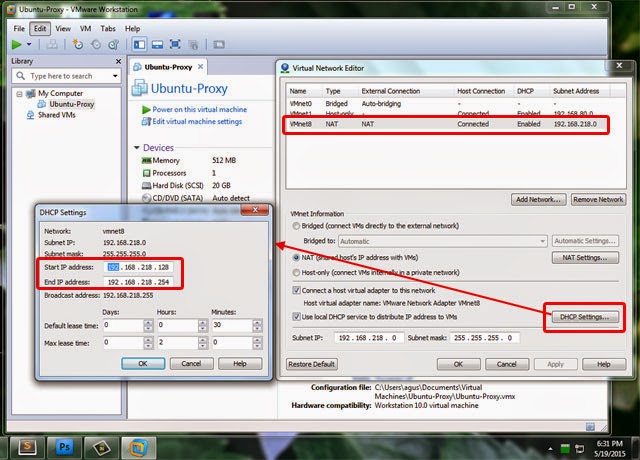
Task: Open the snapshot manager toolbar icon
Action: pyautogui.click(x=113, y=44)
